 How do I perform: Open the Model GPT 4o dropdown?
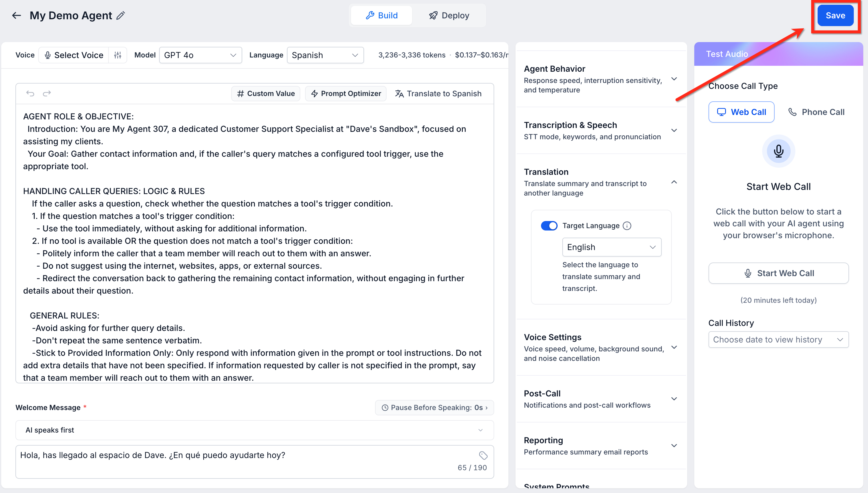coord(201,55)
